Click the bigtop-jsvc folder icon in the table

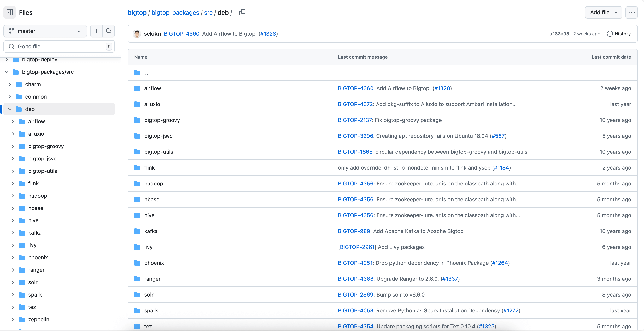pyautogui.click(x=137, y=136)
